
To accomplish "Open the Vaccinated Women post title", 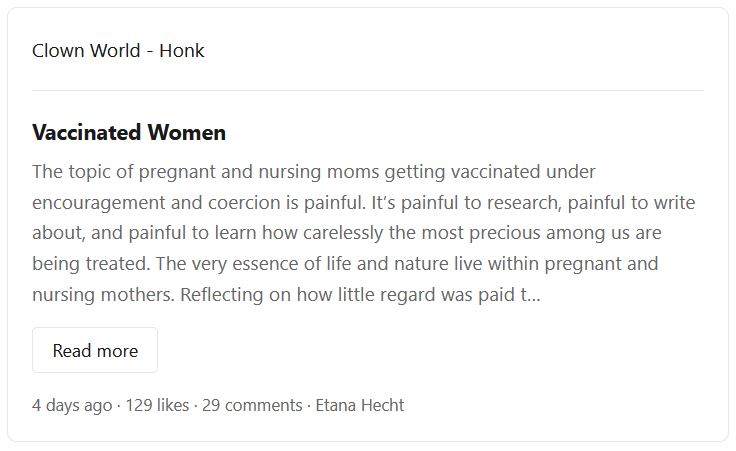I will click(129, 132).
